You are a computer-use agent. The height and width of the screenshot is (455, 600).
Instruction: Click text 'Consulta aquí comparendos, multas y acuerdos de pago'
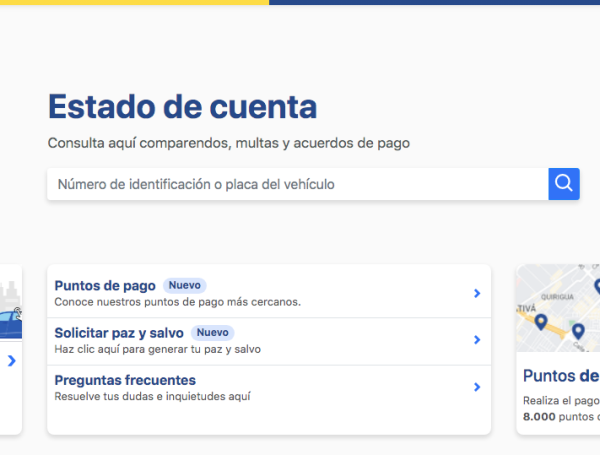pos(229,143)
